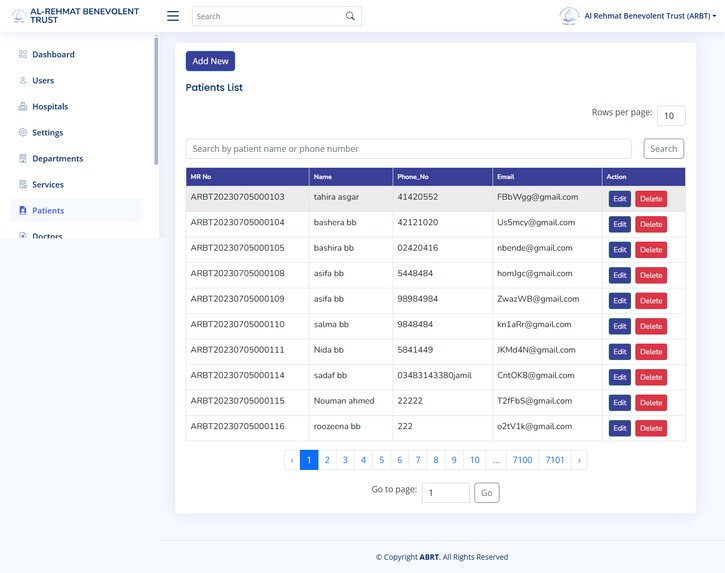The image size is (725, 573).
Task: Click the Go button for page jump
Action: (x=486, y=493)
